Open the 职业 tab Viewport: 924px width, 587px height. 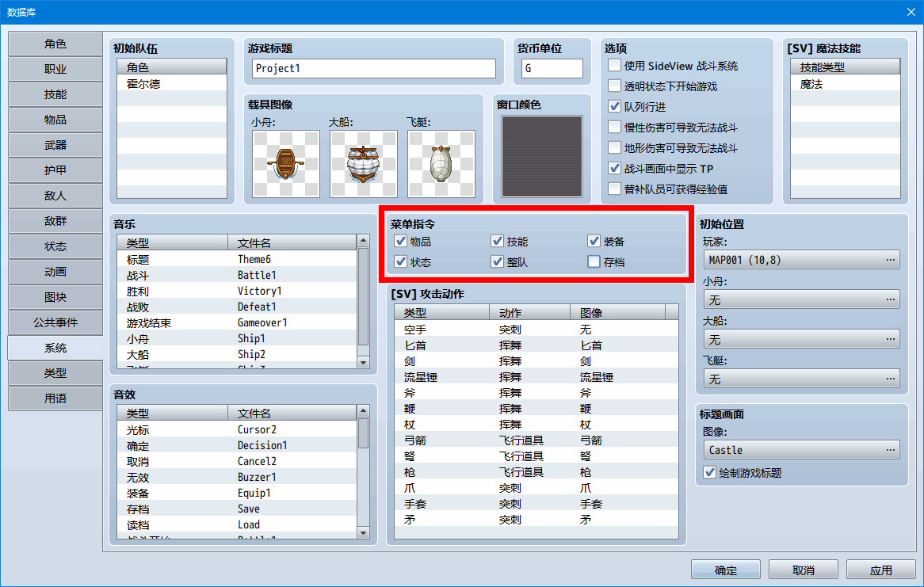[55, 69]
